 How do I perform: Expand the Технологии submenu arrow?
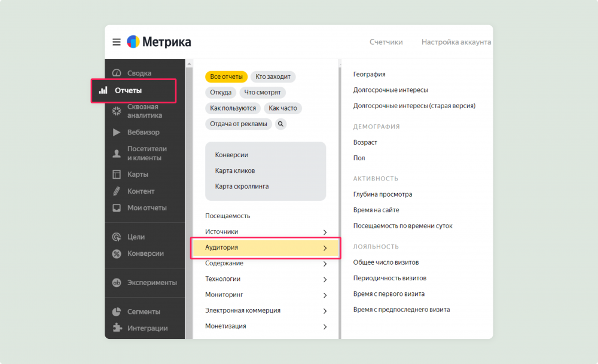[325, 279]
